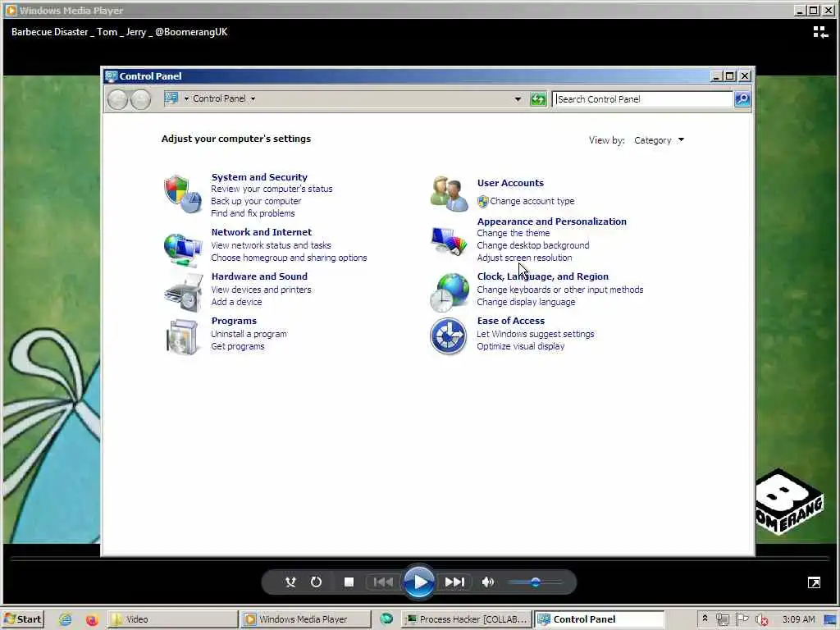Open Hardware and Sound category link

(259, 276)
